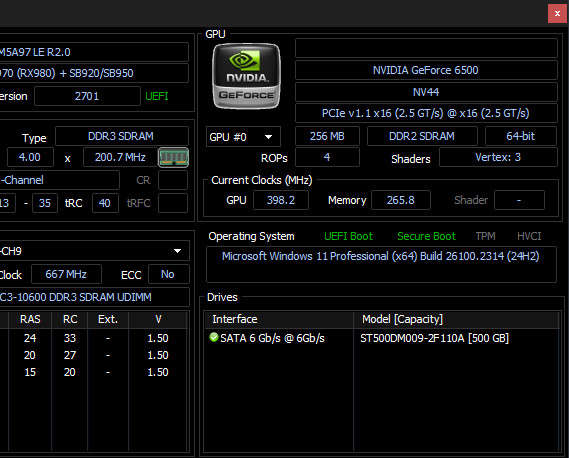The width and height of the screenshot is (569, 458).
Task: Click the empty tRFC value box
Action: 173,203
